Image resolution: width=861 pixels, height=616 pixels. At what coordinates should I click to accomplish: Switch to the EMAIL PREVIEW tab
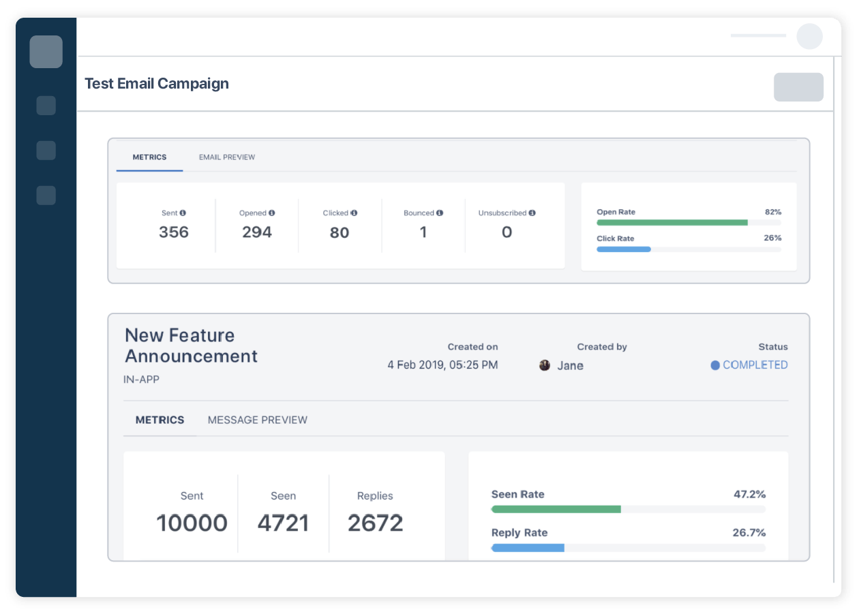[x=226, y=157]
